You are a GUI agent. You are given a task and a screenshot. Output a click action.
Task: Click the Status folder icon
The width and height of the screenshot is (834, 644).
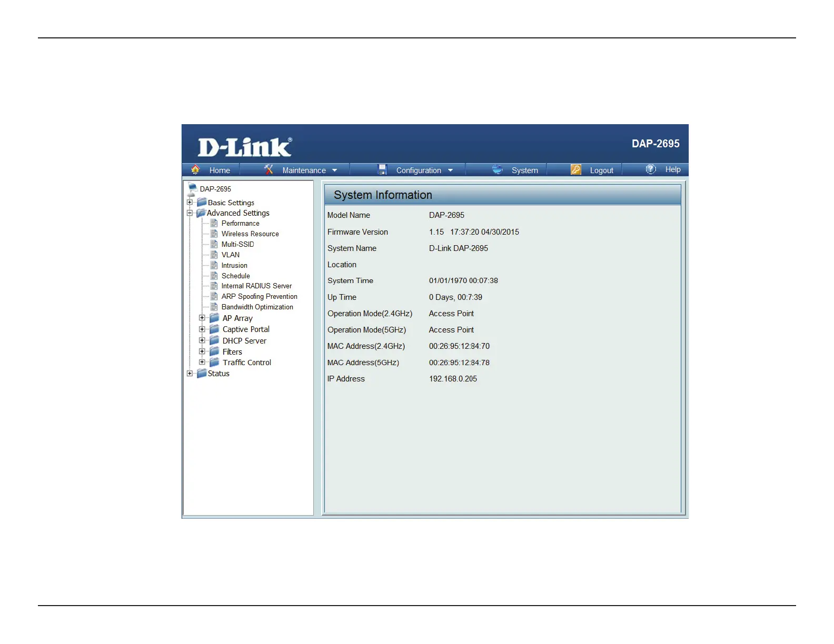[x=202, y=374]
